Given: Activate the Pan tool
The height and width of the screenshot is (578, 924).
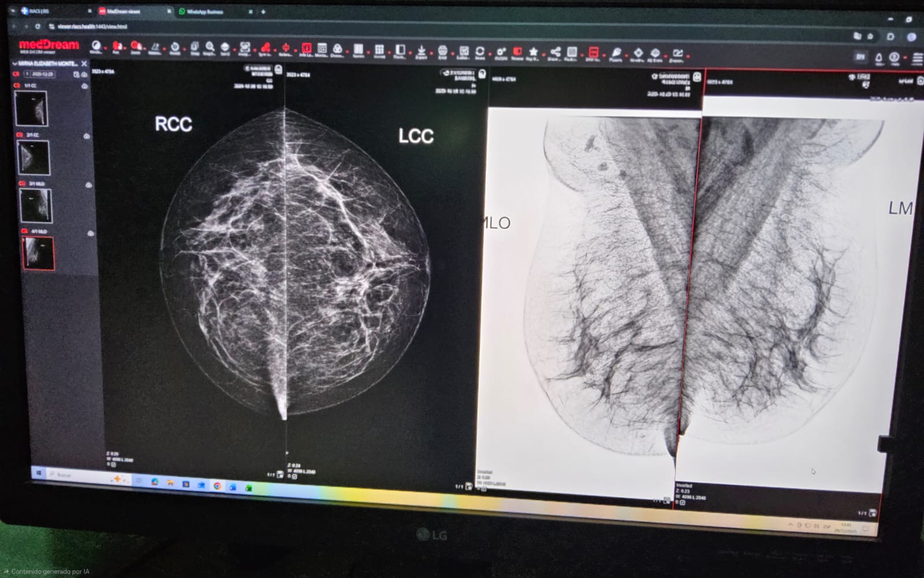Looking at the screenshot, I should click(116, 46).
